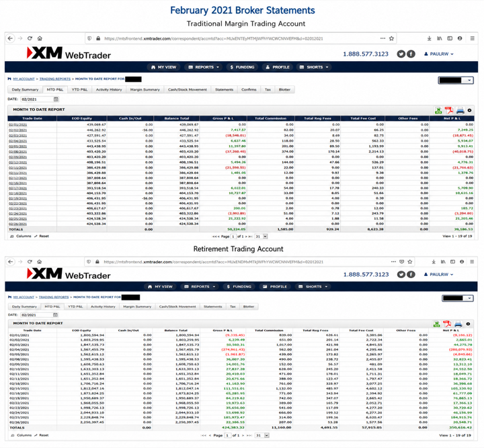
Task: Print the Retirement account month to date report
Action: click(458, 324)
